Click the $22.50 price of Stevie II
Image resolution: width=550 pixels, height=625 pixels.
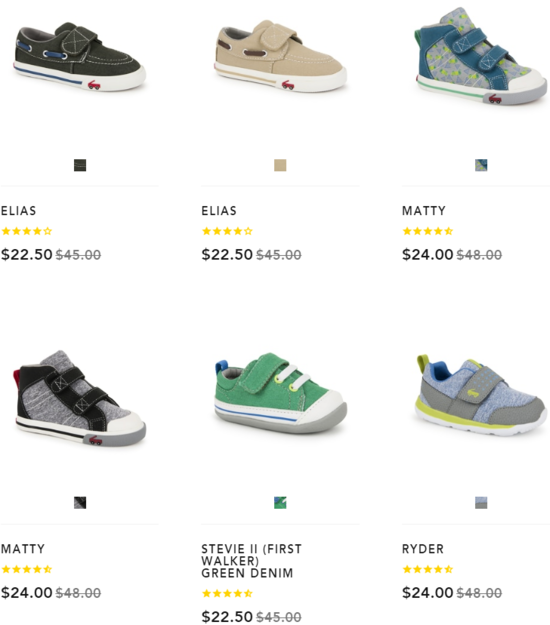(227, 616)
